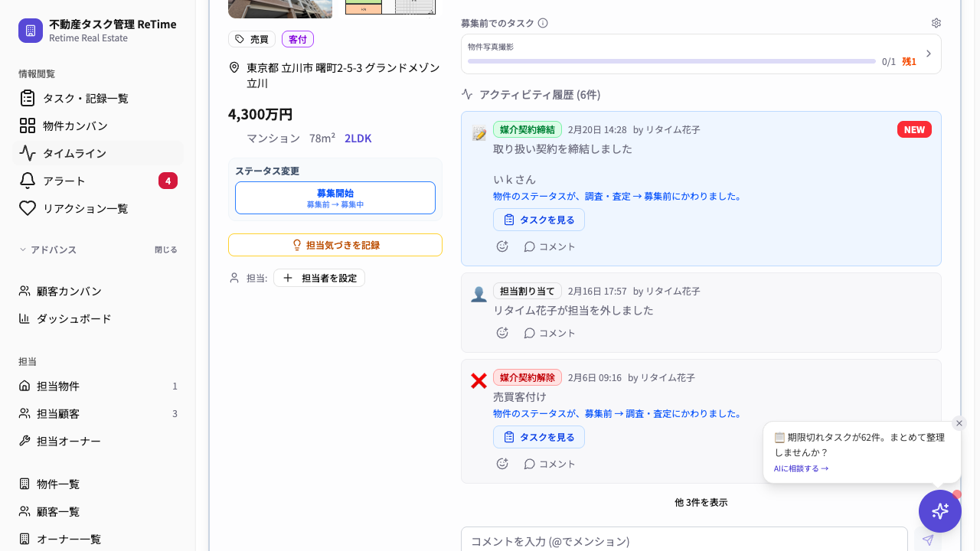
Task: Click the 媒介契約解除 label
Action: 528,377
